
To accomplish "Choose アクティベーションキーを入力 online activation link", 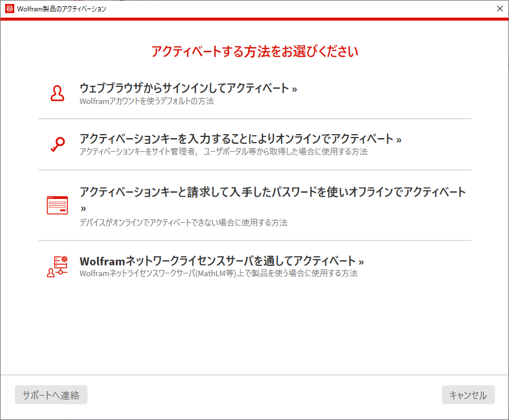I will pos(240,139).
